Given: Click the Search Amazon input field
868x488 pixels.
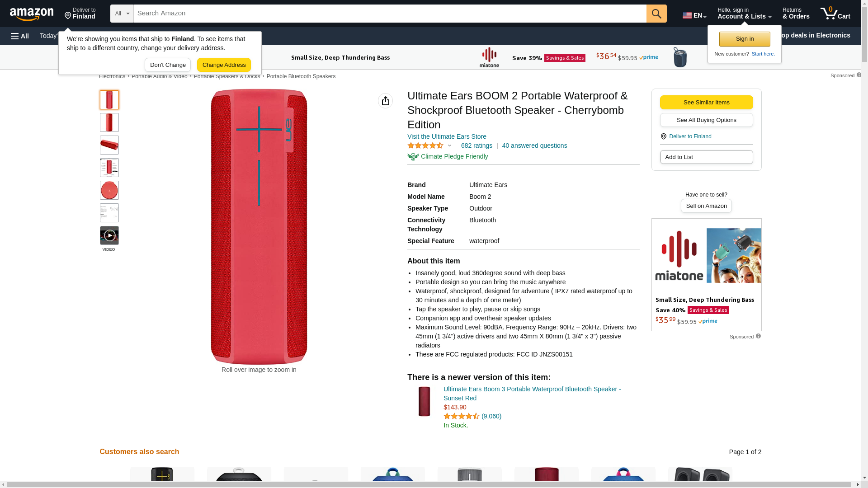Looking at the screenshot, I should (390, 14).
